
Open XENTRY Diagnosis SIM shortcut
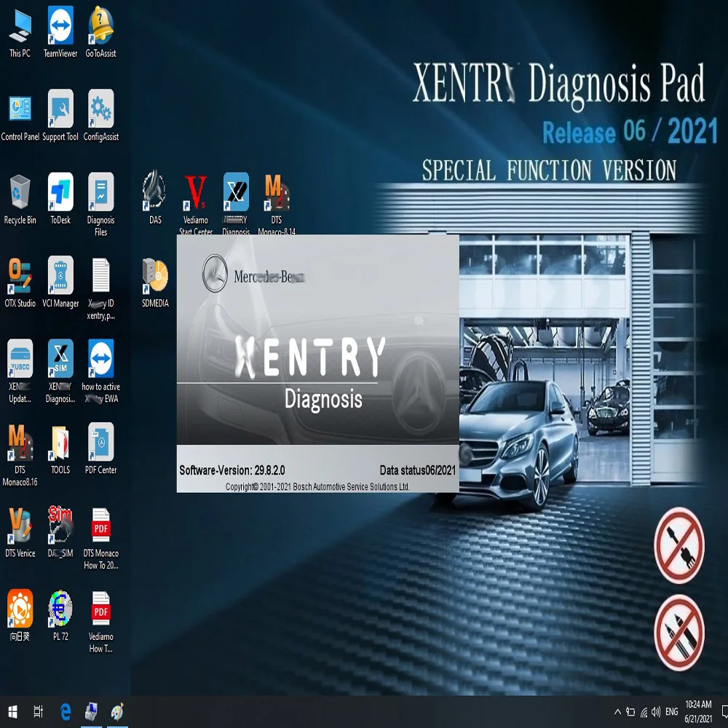click(60, 371)
